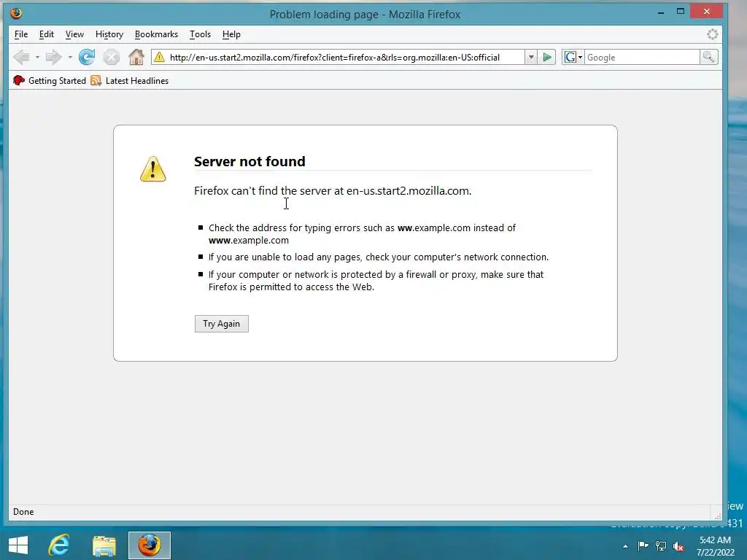Open the Getting Started bookmark
The width and height of the screenshot is (747, 560).
(50, 80)
